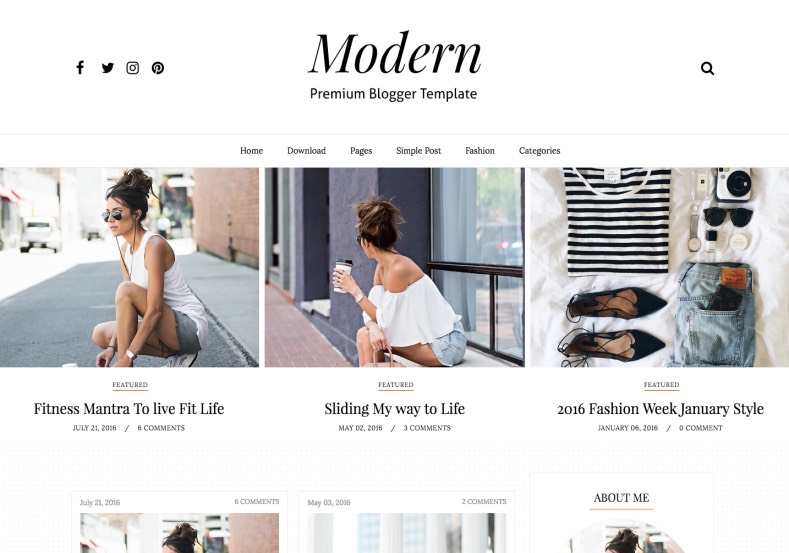Open the Instagram social icon
This screenshot has width=789, height=553.
pyautogui.click(x=132, y=68)
